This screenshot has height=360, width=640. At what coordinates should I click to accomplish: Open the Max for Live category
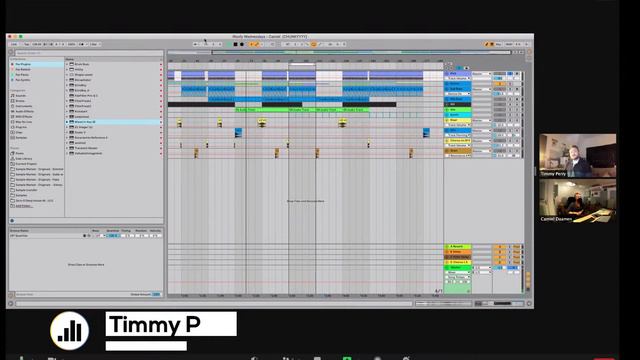[x=24, y=122]
